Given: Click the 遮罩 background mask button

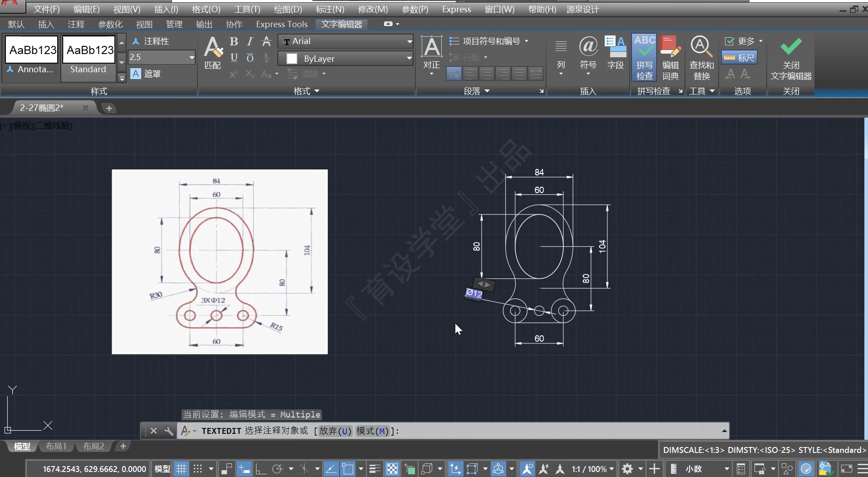Looking at the screenshot, I should [146, 74].
